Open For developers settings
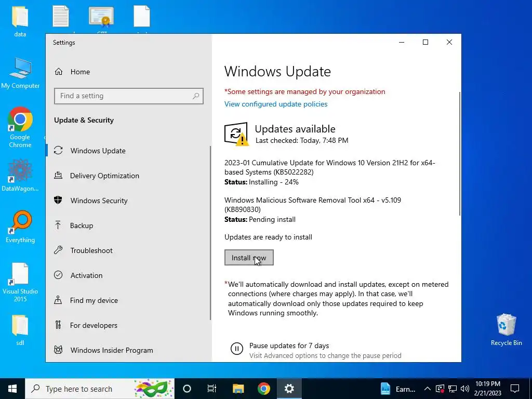The width and height of the screenshot is (532, 399). click(128, 325)
